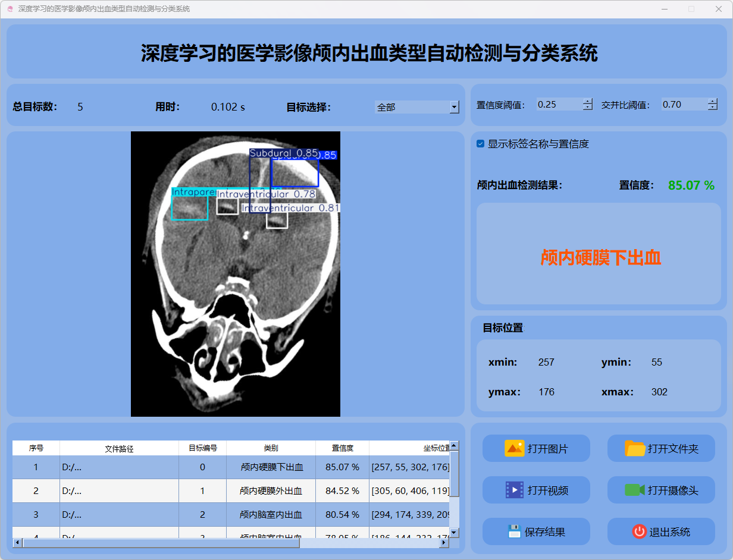Screen dimensions: 733x560
Task: Click table vertical scrollbar up arrow
Action: (x=454, y=445)
